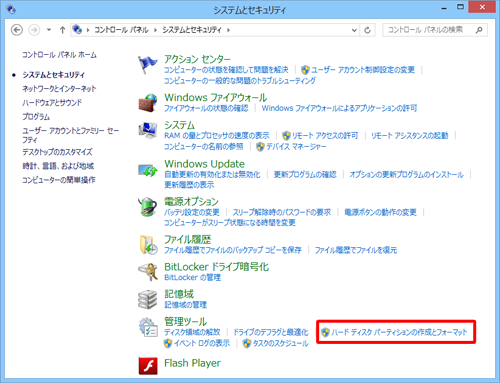This screenshot has height=383, width=500.
Task: Open RAM の量とプロセッサの速度の表示 link
Action: [217, 136]
